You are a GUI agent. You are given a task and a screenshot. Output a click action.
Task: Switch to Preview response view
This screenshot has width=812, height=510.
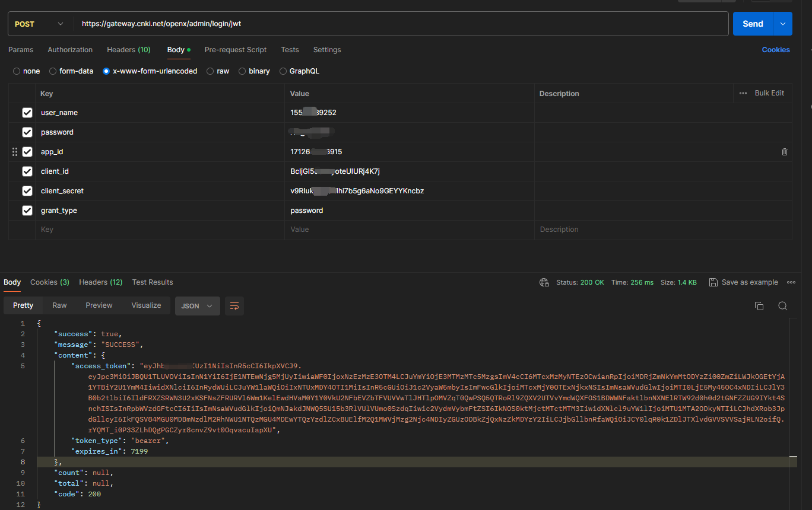coord(99,305)
